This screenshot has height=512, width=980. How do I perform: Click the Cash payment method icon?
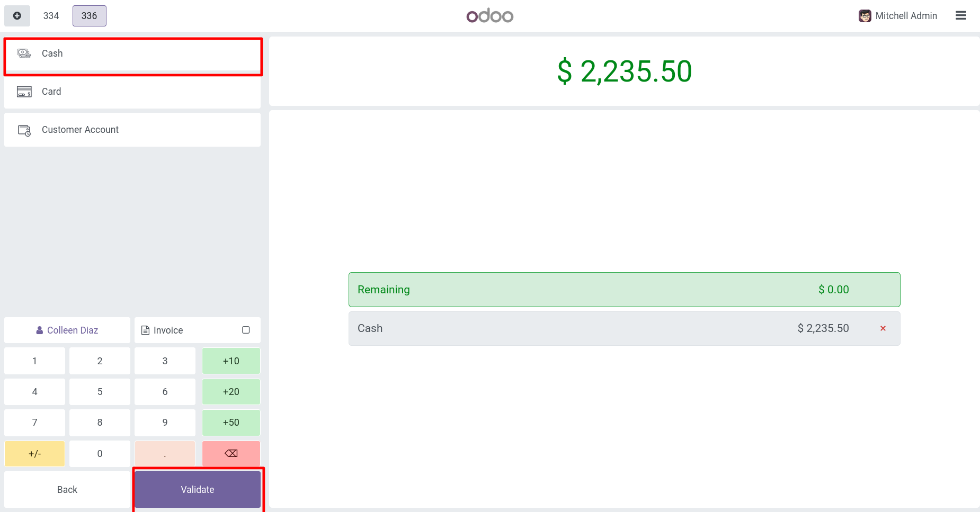point(24,53)
